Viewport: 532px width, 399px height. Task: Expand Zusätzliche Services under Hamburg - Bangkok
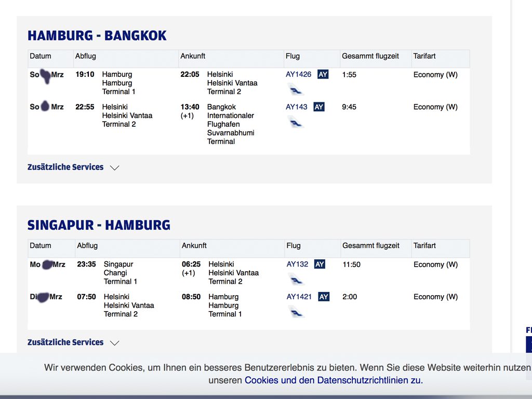click(x=65, y=167)
